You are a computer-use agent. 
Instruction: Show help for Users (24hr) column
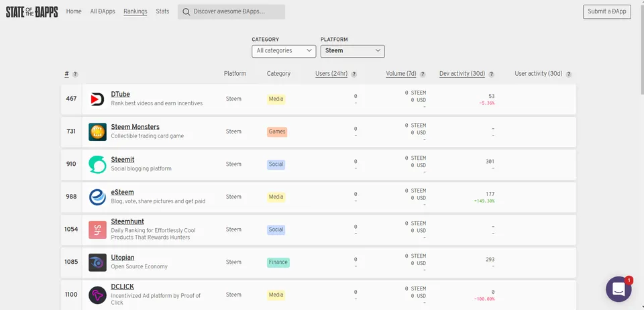pyautogui.click(x=354, y=74)
